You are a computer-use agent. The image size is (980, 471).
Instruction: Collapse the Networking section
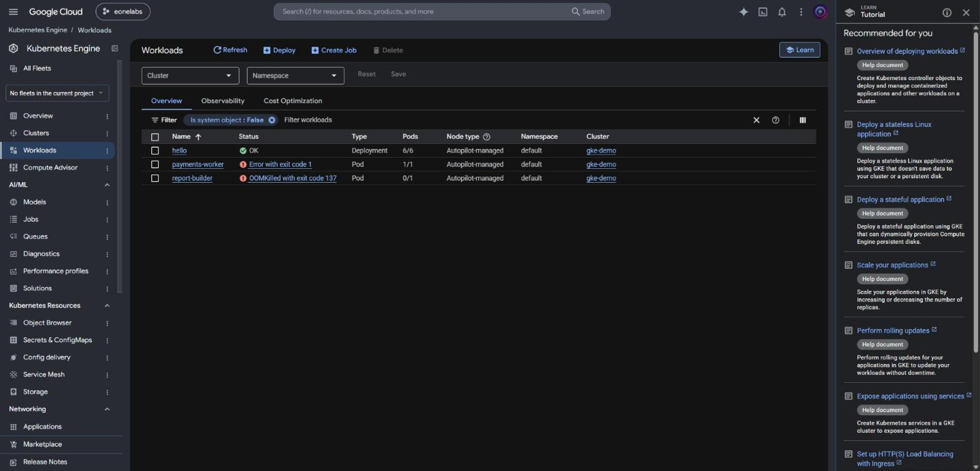(x=107, y=409)
